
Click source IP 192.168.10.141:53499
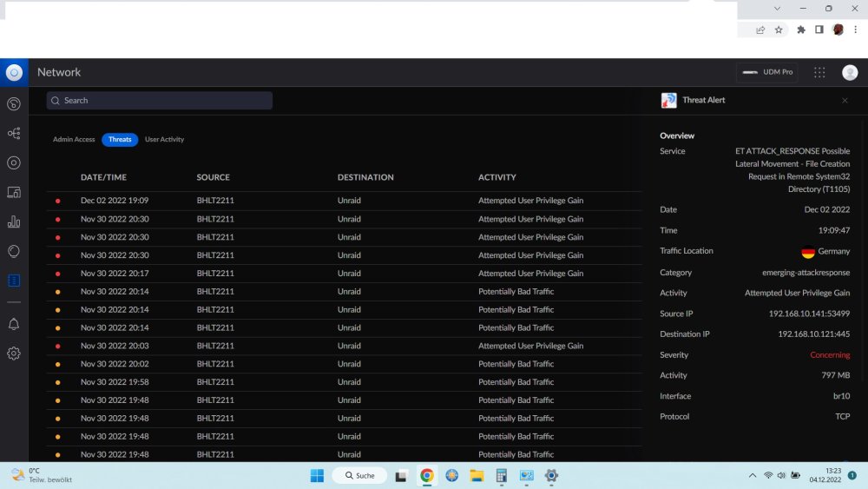coord(809,314)
